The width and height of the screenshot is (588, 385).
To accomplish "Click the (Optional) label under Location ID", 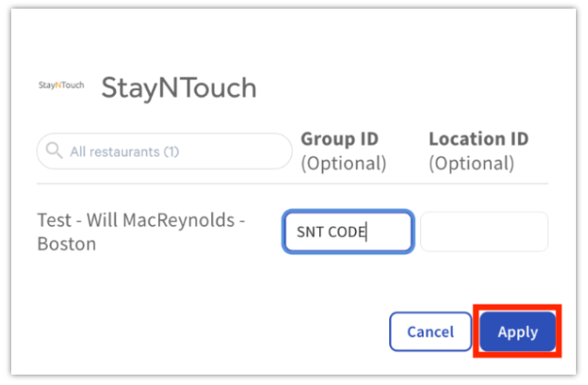I will coord(471,163).
